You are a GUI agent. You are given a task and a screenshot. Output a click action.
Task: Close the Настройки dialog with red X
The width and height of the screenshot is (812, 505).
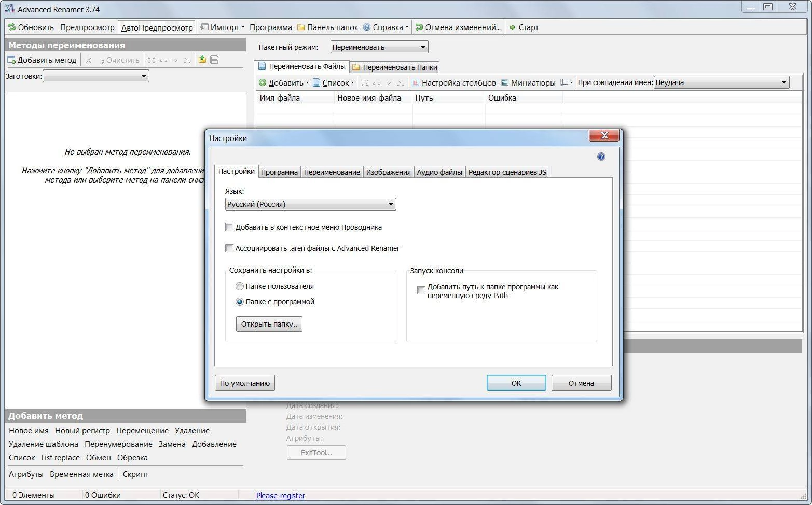click(604, 135)
